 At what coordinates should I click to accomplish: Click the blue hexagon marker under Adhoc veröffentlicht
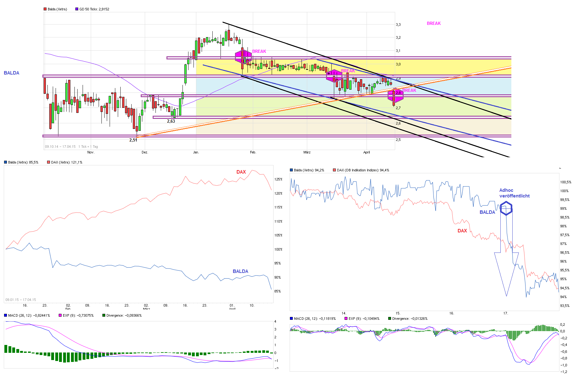[506, 208]
